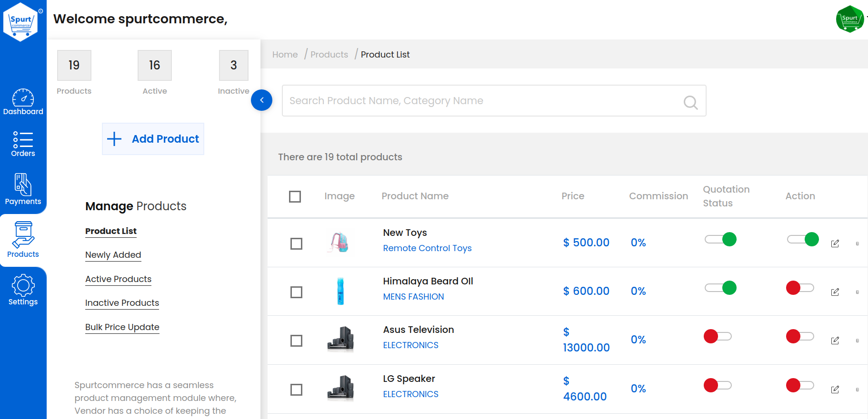Click Add Product label text
868x419 pixels.
pos(165,139)
